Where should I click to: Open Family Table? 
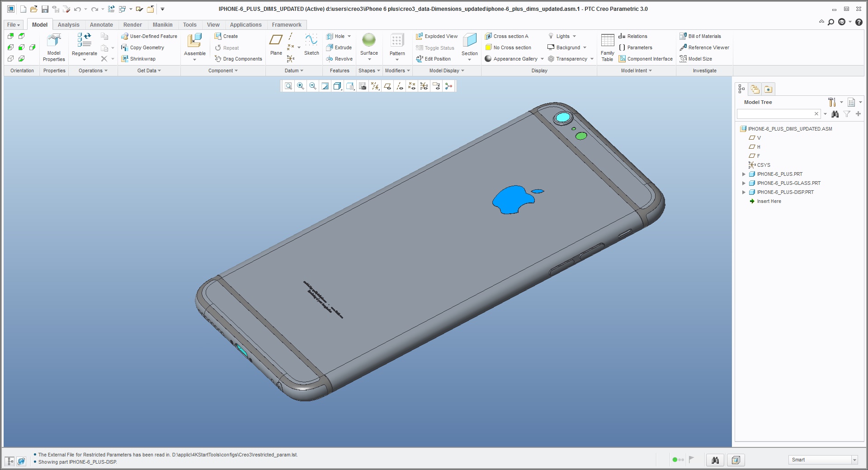tap(607, 47)
